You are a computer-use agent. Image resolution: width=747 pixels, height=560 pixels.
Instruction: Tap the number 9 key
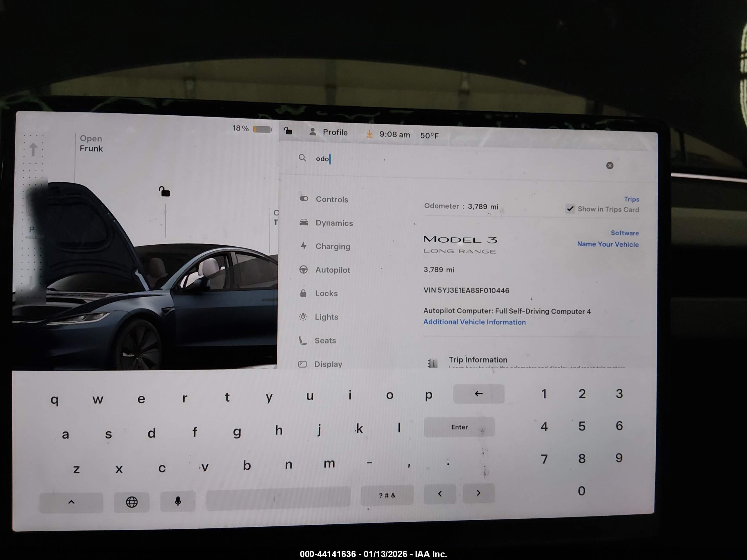coord(619,458)
